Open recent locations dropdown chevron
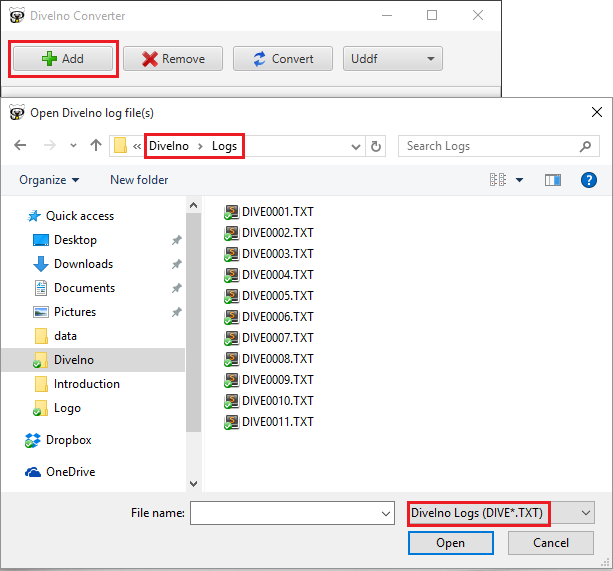 73,146
